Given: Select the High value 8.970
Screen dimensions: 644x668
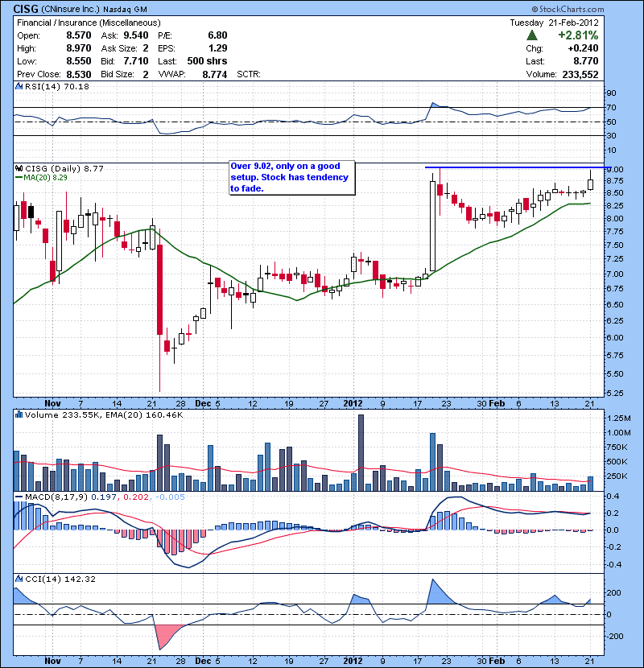Looking at the screenshot, I should (78, 48).
